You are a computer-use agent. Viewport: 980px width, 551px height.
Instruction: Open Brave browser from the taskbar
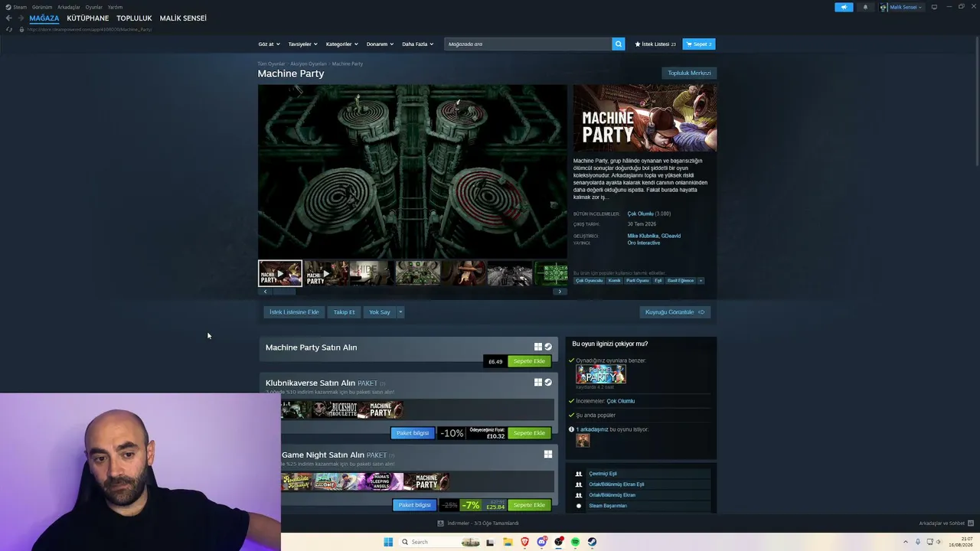pyautogui.click(x=525, y=542)
